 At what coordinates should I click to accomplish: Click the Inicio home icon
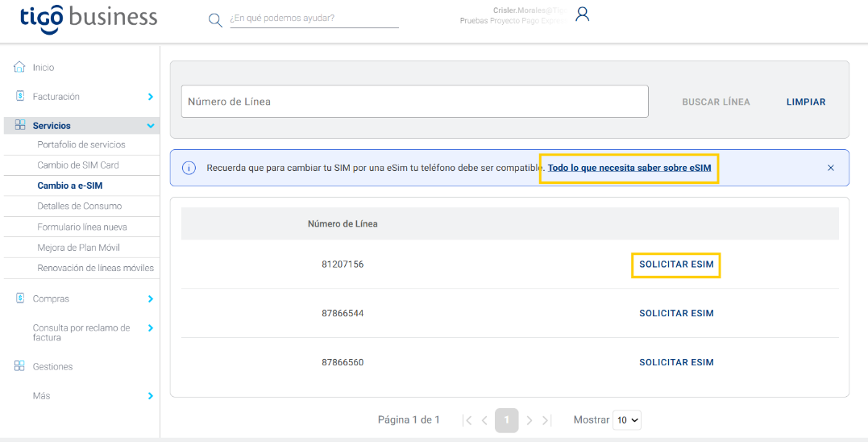pyautogui.click(x=19, y=67)
